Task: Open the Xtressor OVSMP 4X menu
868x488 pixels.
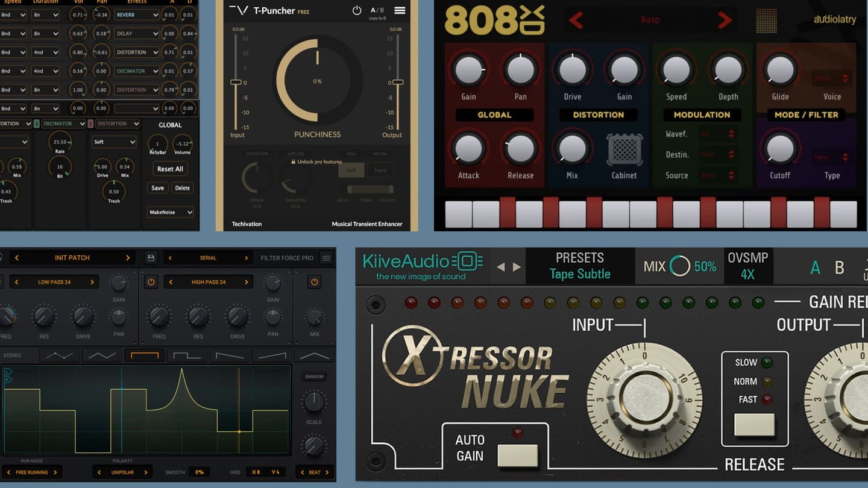Action: coord(747,266)
